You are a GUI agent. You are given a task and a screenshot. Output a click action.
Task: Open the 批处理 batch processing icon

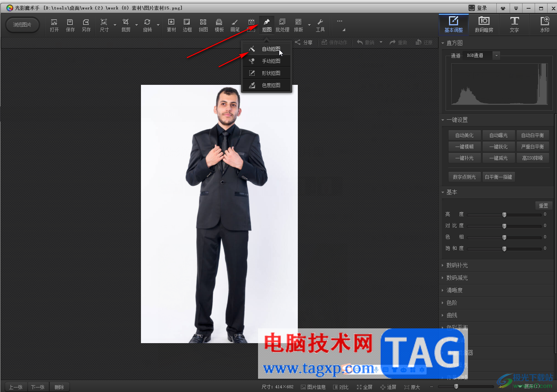click(x=282, y=25)
